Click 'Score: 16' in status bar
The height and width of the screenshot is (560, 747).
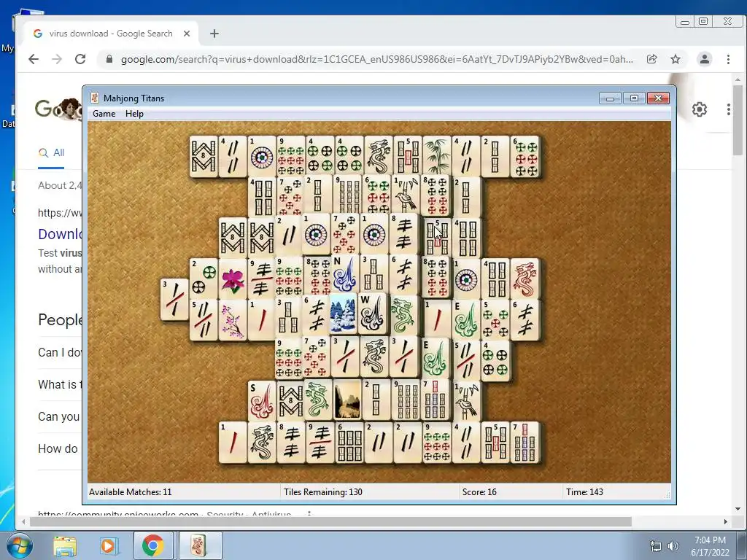click(x=479, y=492)
